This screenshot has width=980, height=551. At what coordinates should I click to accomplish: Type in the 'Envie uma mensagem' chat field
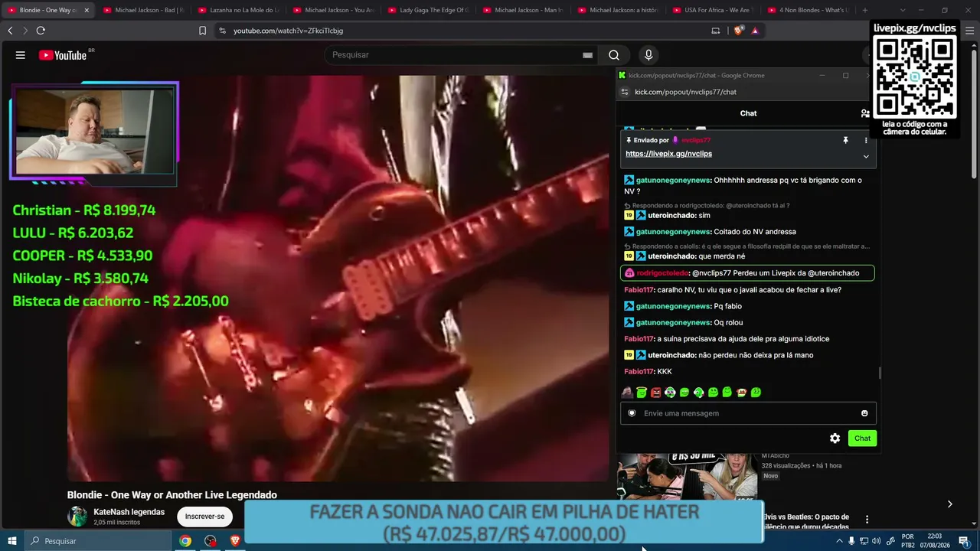pos(748,413)
